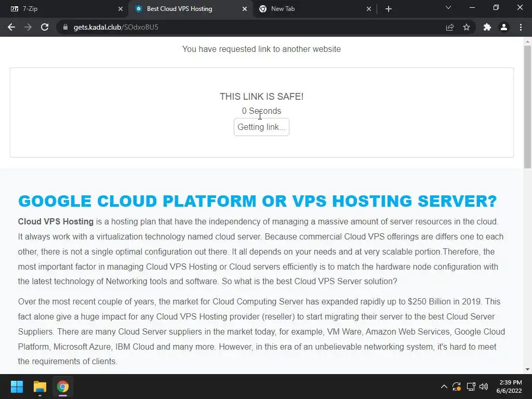Screen dimensions: 532x399
Task: View site information via lock icon
Action: coord(65,27)
